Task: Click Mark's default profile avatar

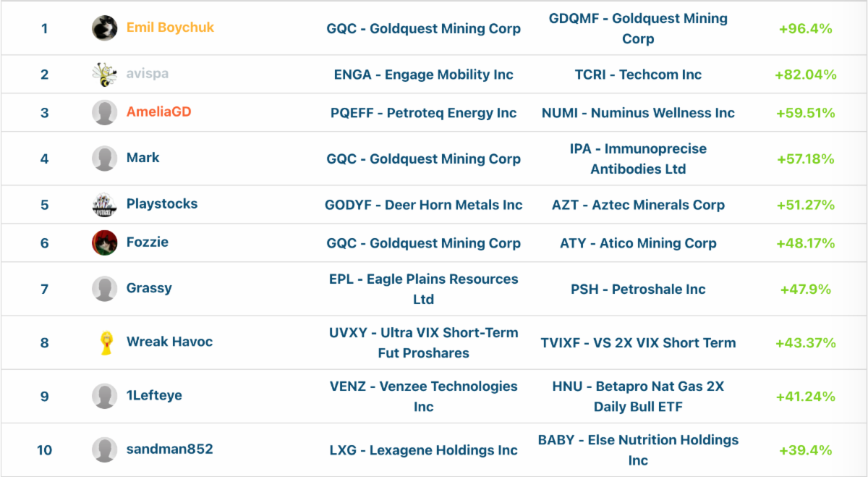Action: point(104,159)
